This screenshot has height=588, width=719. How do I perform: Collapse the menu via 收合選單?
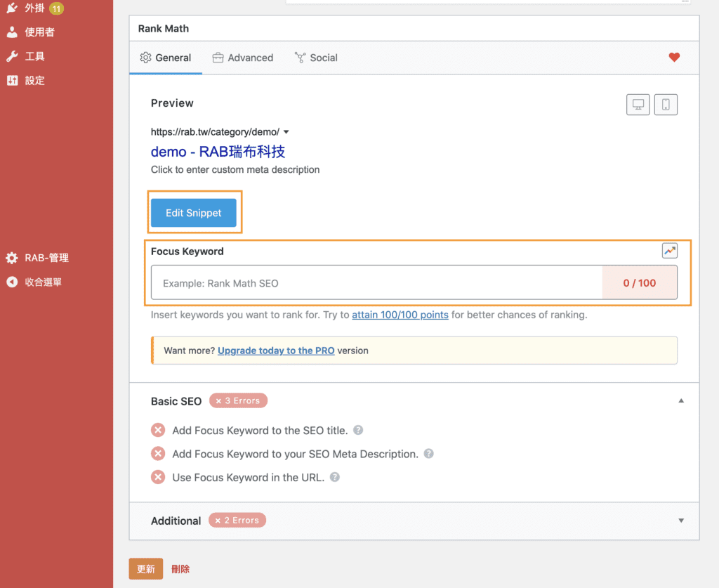(x=39, y=280)
